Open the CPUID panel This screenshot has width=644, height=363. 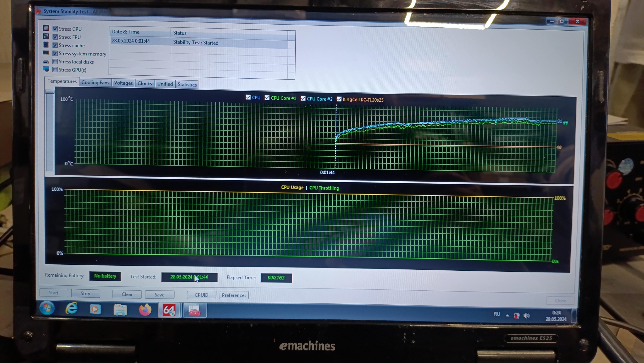(201, 295)
